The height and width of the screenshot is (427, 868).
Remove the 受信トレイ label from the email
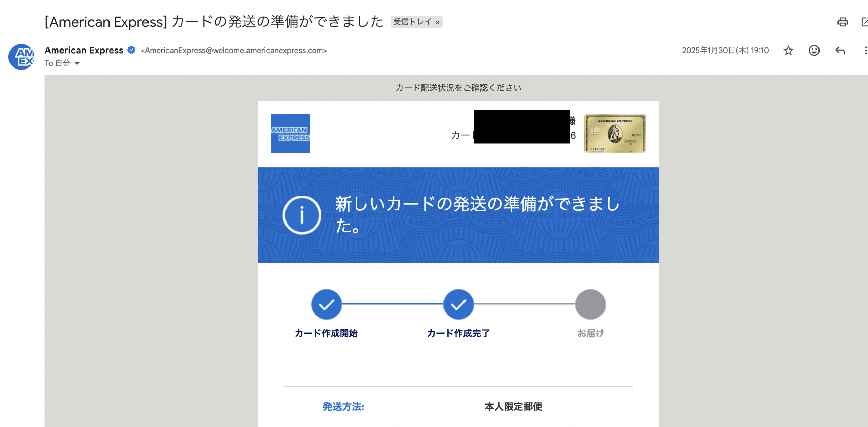pos(438,22)
